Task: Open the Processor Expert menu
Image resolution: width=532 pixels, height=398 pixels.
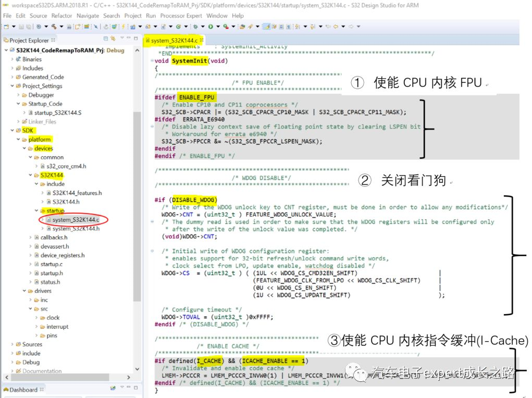Action: 179,16
